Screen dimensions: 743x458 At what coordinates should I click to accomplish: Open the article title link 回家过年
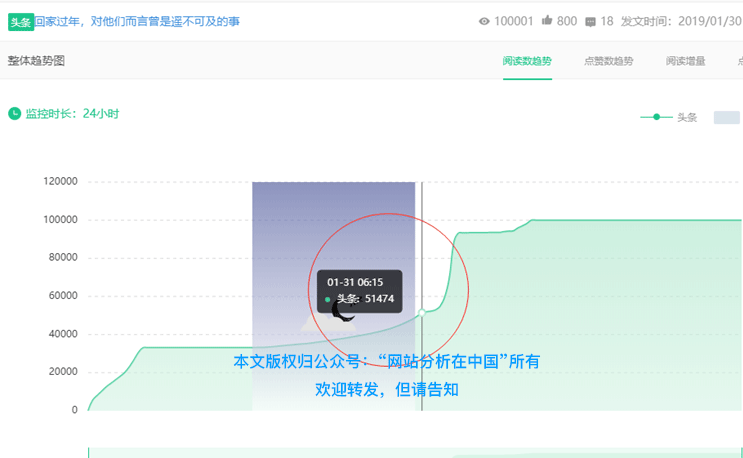point(137,21)
